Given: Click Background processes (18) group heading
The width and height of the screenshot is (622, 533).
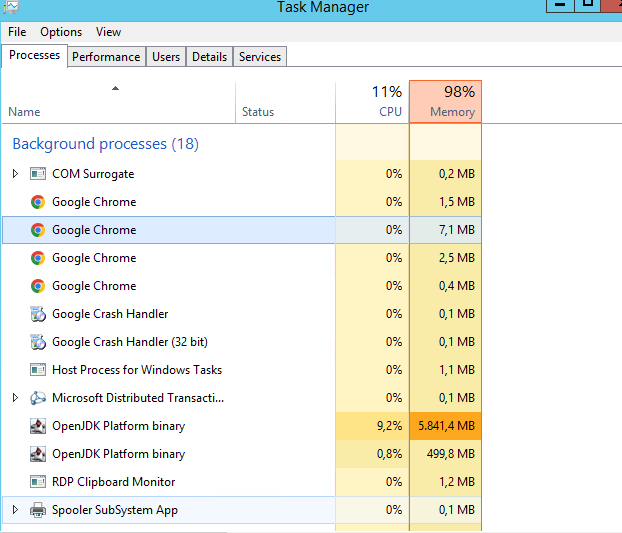Looking at the screenshot, I should point(106,144).
